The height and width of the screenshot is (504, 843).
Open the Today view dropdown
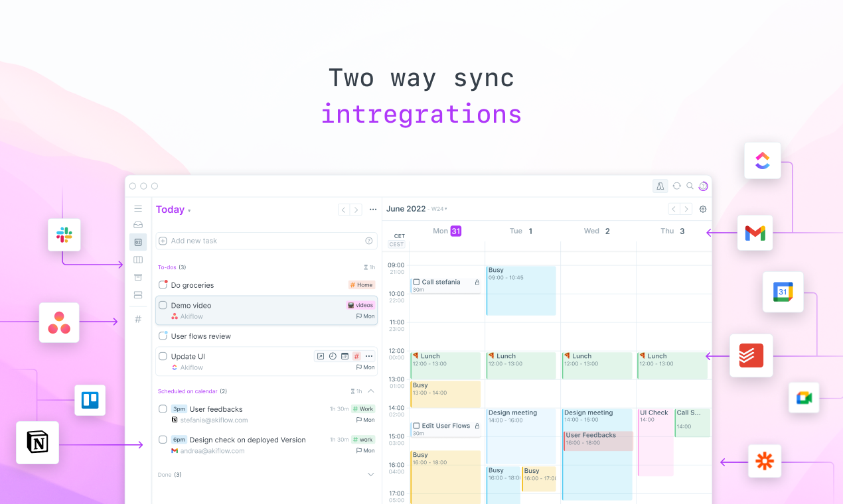coord(173,210)
